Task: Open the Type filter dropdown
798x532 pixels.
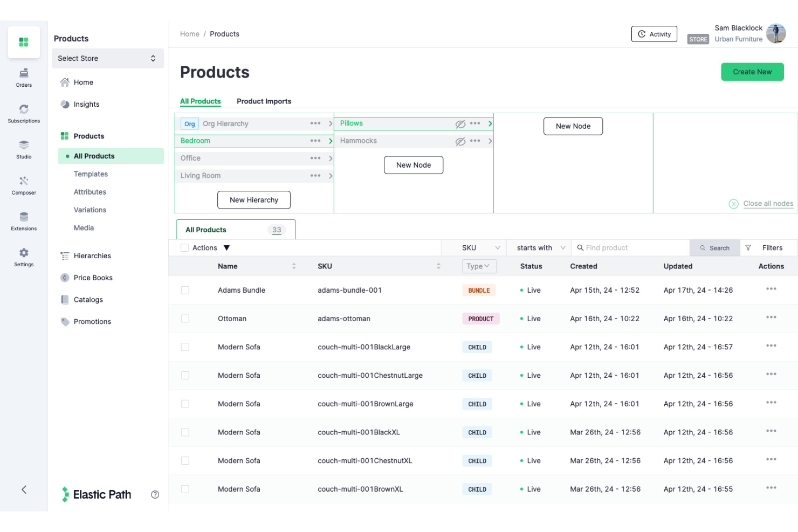Action: (479, 266)
